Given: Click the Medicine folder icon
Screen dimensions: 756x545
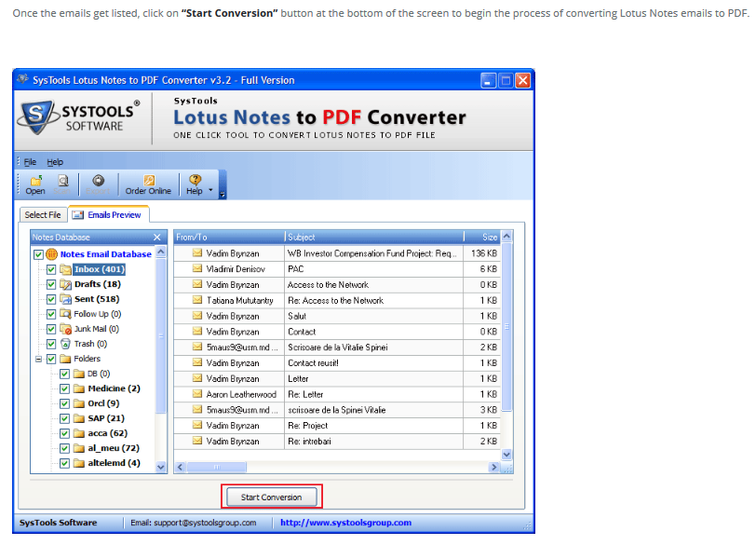Looking at the screenshot, I should coord(79,388).
